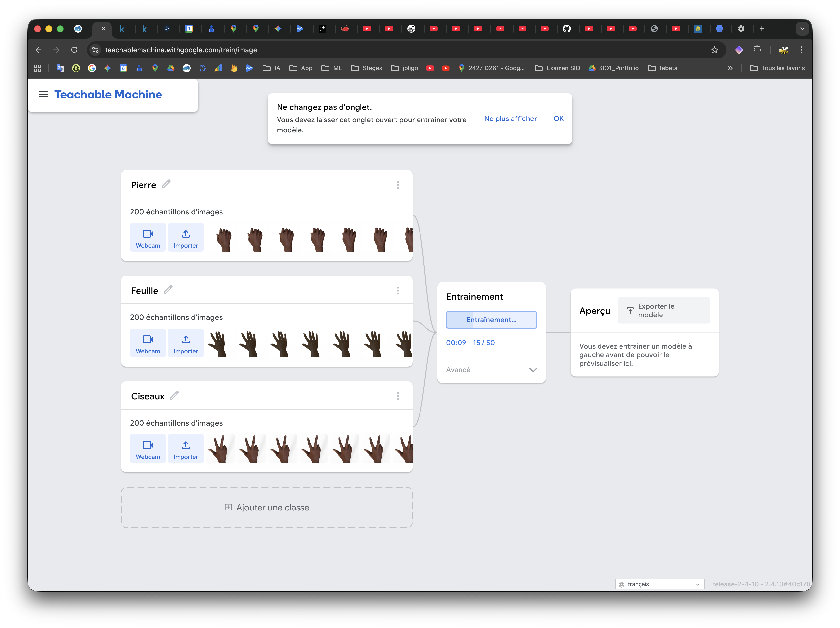Click Importer upload in Ciseaux class
This screenshot has height=628, width=840.
tap(186, 449)
